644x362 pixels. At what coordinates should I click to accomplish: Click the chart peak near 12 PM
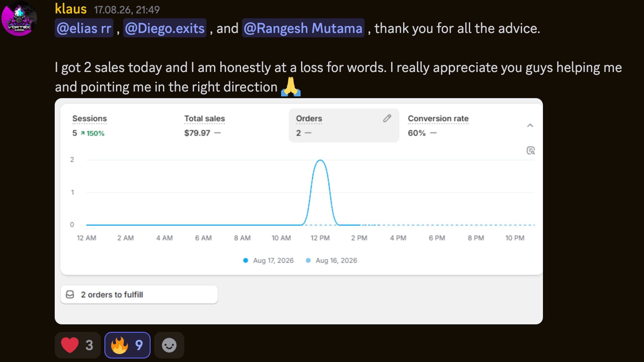pos(320,160)
